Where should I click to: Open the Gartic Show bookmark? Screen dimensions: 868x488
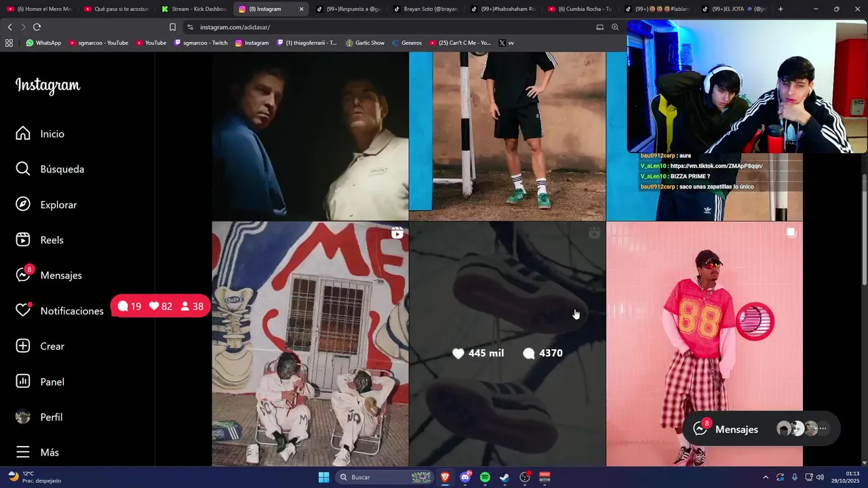[365, 43]
